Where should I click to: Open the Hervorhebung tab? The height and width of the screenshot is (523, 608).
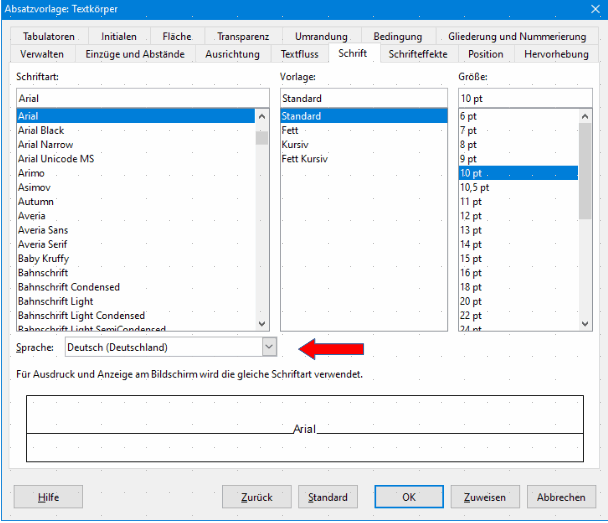[556, 54]
